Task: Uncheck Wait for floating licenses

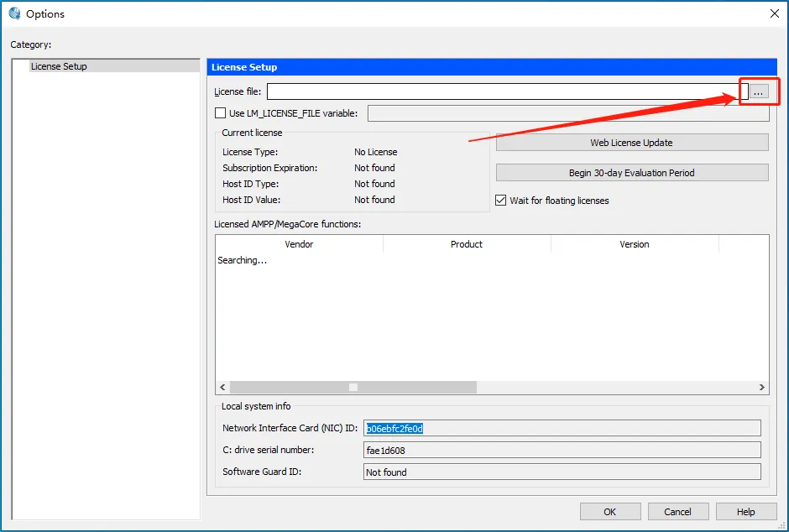Action: [500, 200]
